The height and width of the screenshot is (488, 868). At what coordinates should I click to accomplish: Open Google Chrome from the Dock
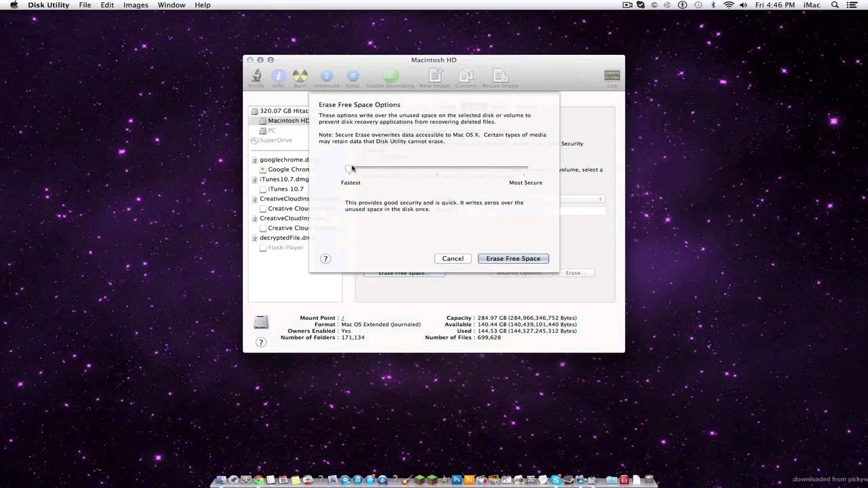[x=258, y=480]
